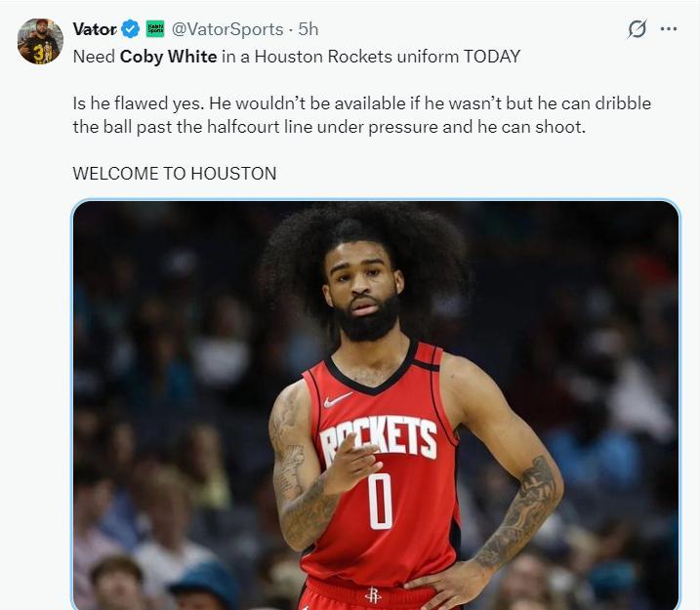Click the Vator display name

[x=95, y=29]
